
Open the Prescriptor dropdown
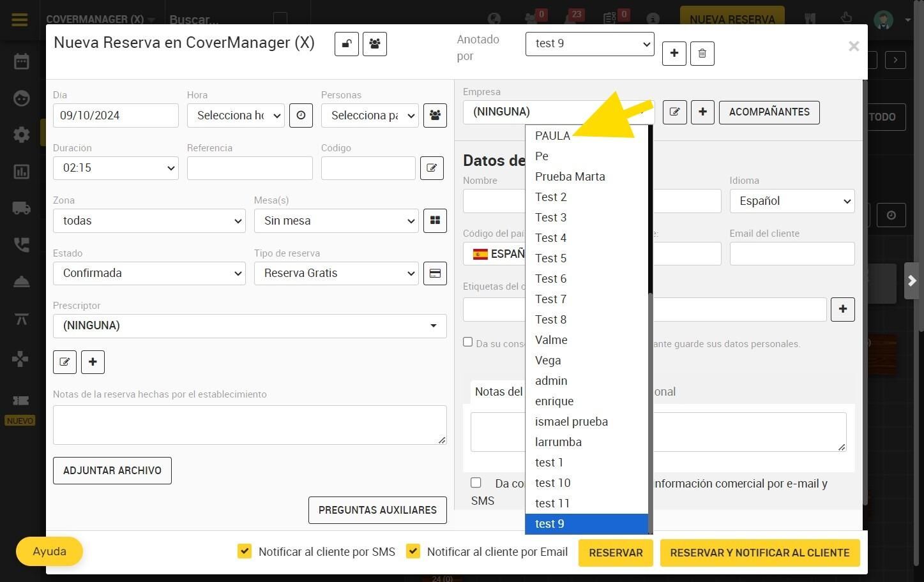pyautogui.click(x=250, y=326)
